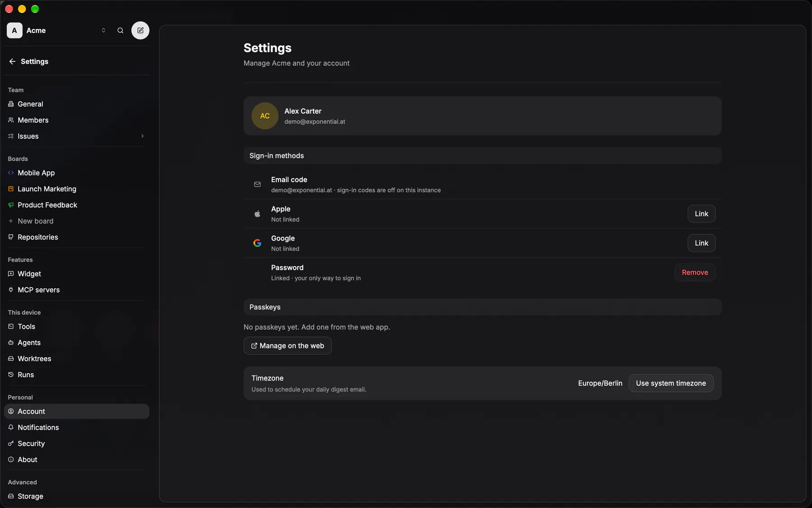Screen dimensions: 812x508
Task: Click the Agents robot icon
Action: [x=11, y=343]
